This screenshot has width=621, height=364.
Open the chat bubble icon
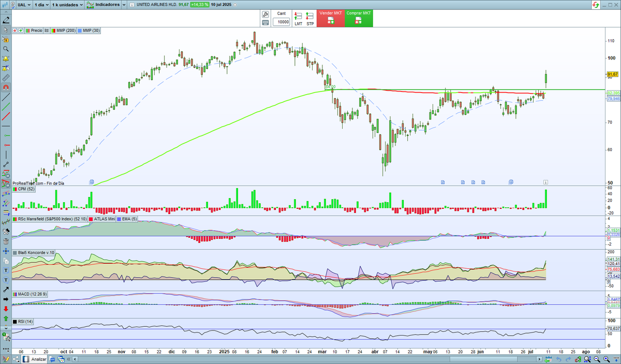click(51, 359)
